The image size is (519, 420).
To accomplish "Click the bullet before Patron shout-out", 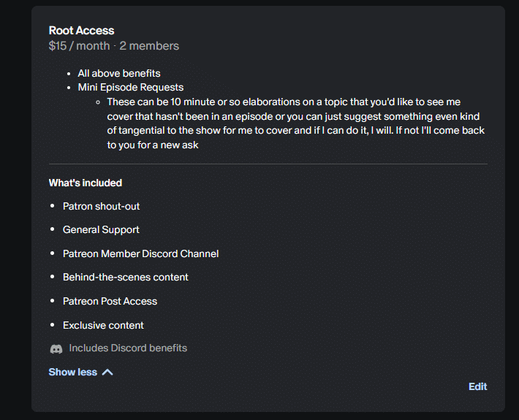I will coord(53,206).
